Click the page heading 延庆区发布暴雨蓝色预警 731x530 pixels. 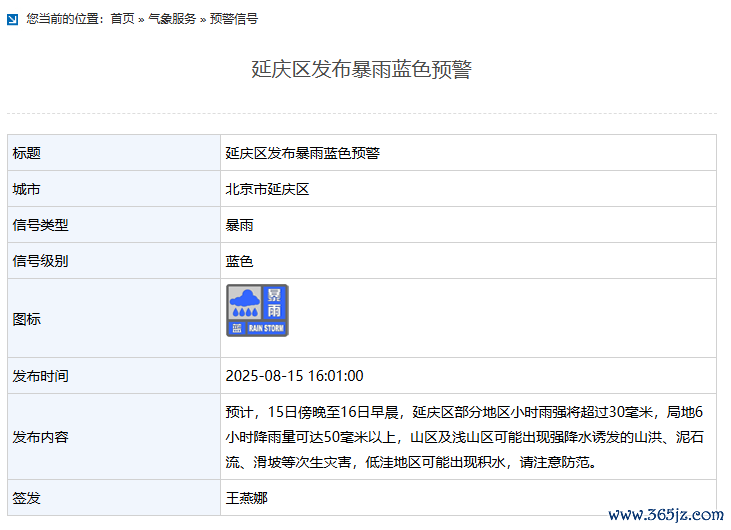click(x=361, y=69)
